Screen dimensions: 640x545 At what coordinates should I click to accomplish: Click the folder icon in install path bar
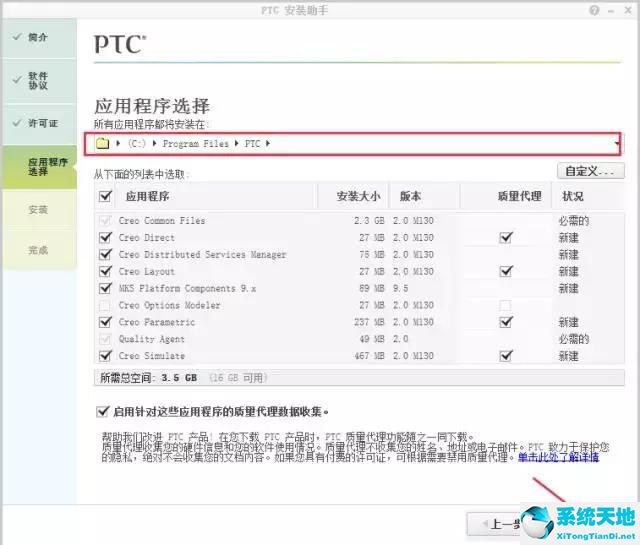[102, 143]
